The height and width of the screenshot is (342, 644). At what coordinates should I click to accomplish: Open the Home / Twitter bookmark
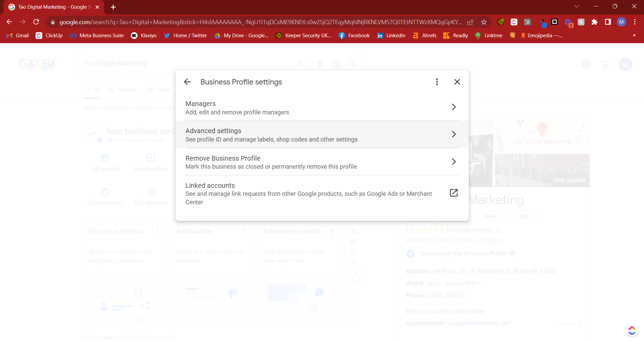pyautogui.click(x=185, y=36)
